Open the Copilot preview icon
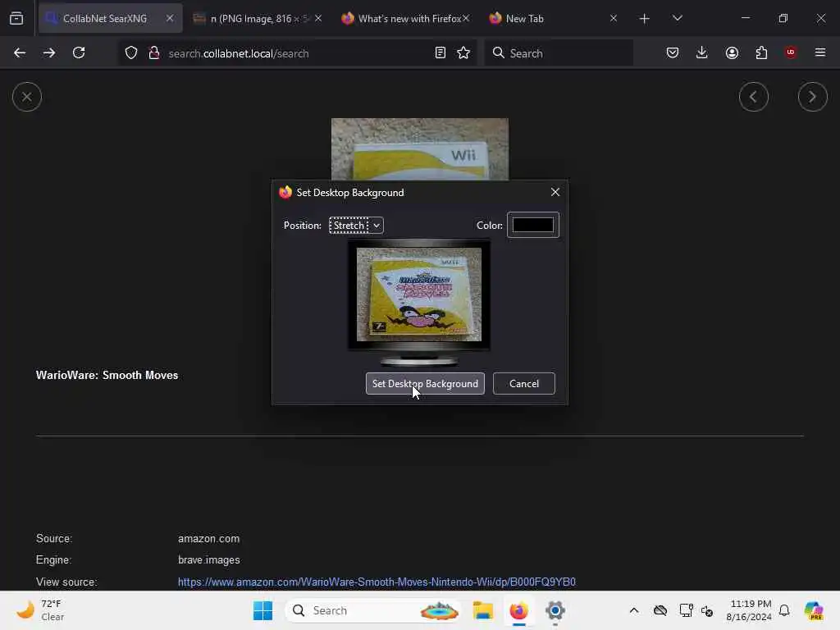This screenshot has width=840, height=630. pos(814,610)
